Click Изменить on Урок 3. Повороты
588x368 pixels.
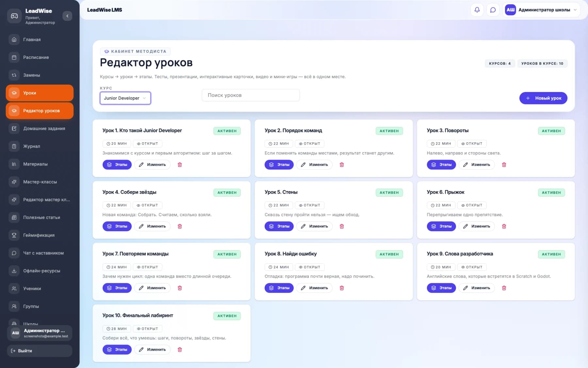pos(477,165)
